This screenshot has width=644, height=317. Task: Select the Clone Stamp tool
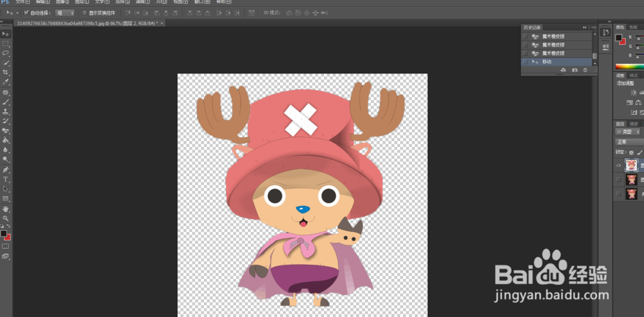[x=6, y=111]
